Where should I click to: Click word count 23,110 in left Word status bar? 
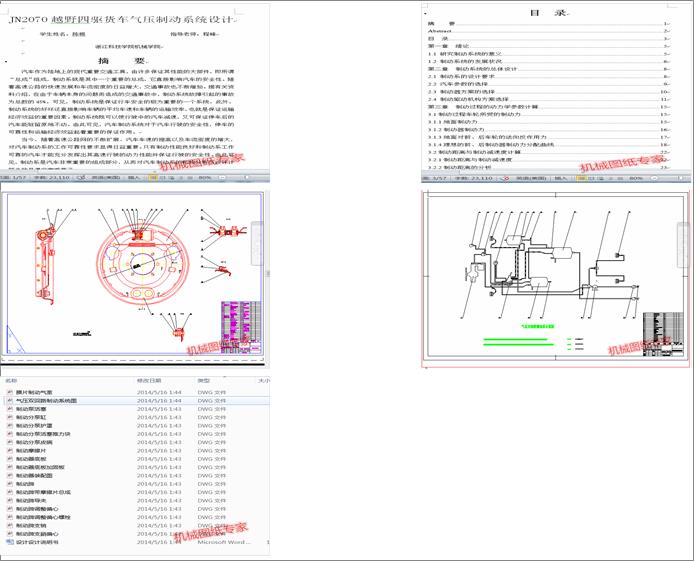52,177
